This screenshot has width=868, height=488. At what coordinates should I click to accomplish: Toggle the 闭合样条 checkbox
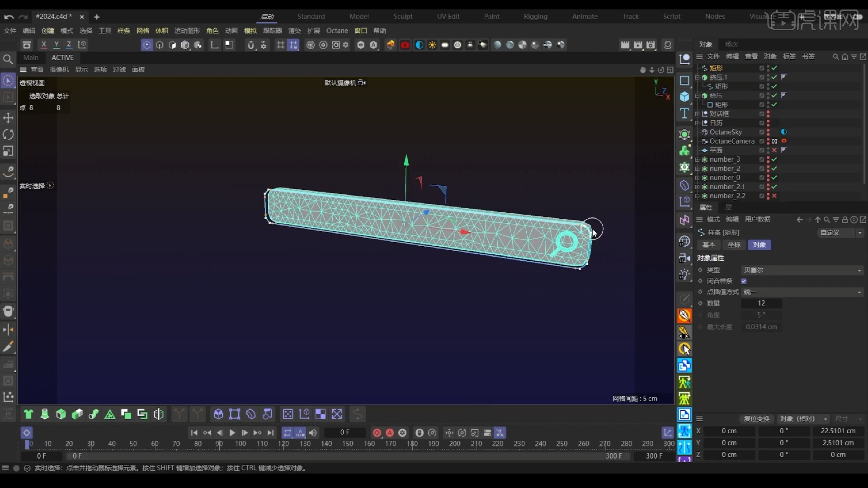744,281
